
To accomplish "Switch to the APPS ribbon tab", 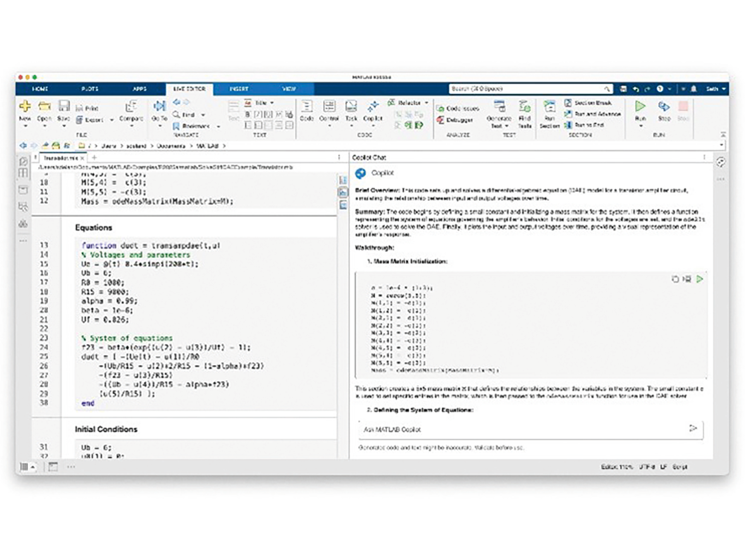I will [139, 89].
